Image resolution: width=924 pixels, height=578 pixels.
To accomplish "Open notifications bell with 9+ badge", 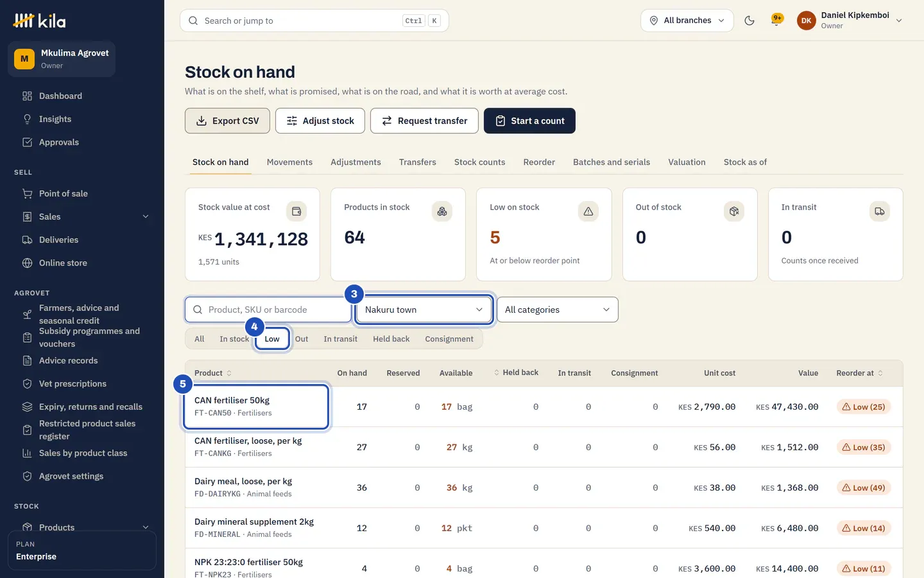I will point(777,20).
